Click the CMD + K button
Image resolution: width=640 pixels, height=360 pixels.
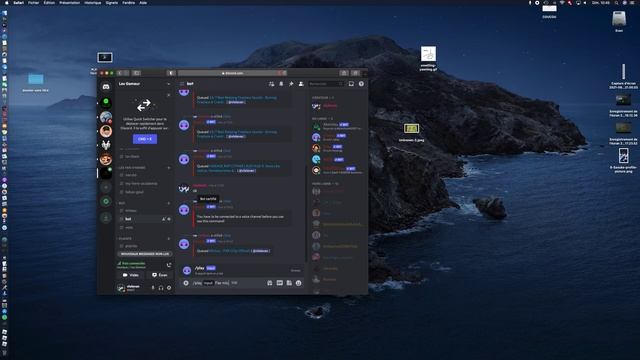[x=145, y=139]
